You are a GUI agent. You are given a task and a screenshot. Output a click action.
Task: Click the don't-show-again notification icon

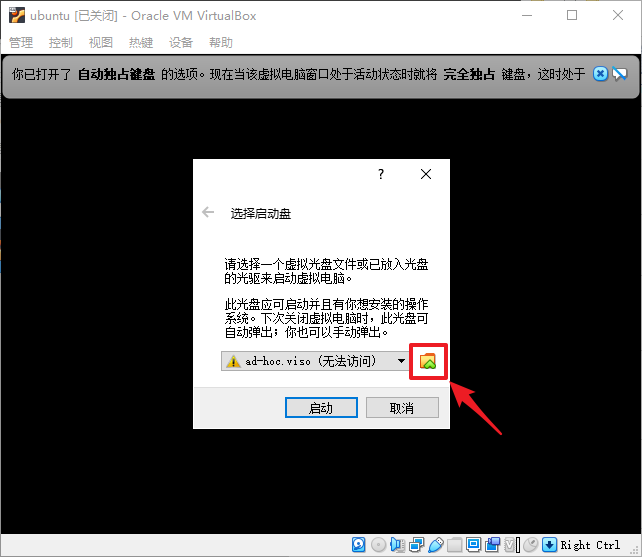pyautogui.click(x=619, y=74)
